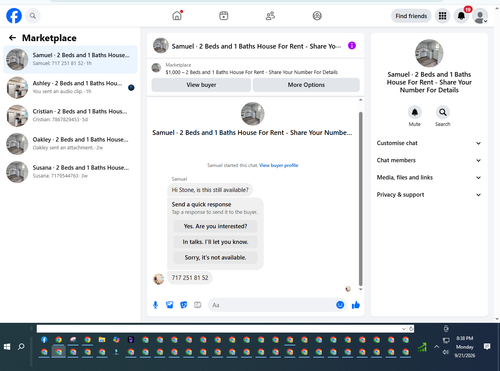Follow the View buyer profile link
This screenshot has width=500, height=371.
click(279, 165)
